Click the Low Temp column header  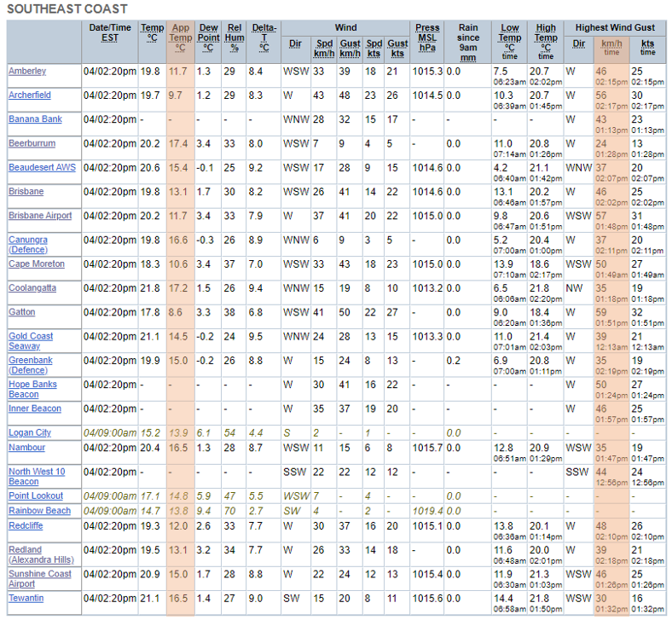tap(510, 42)
